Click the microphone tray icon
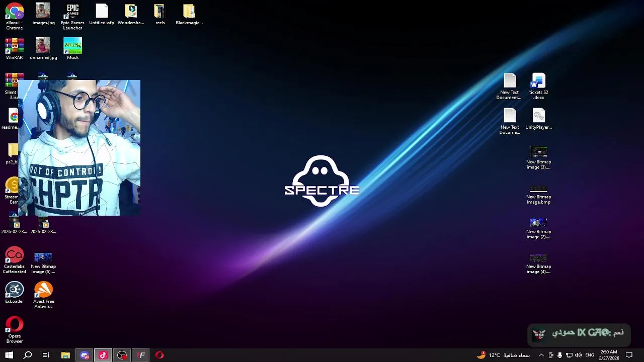 560,355
